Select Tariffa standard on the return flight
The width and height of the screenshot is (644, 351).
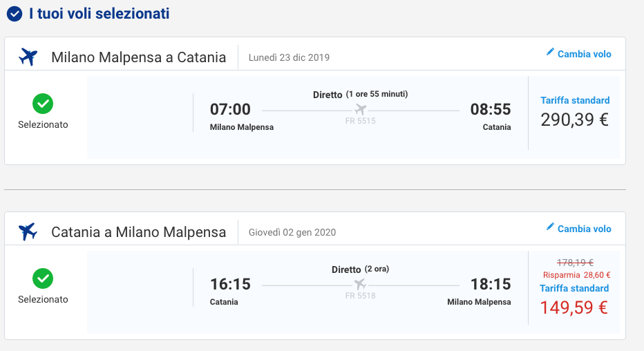coord(574,289)
